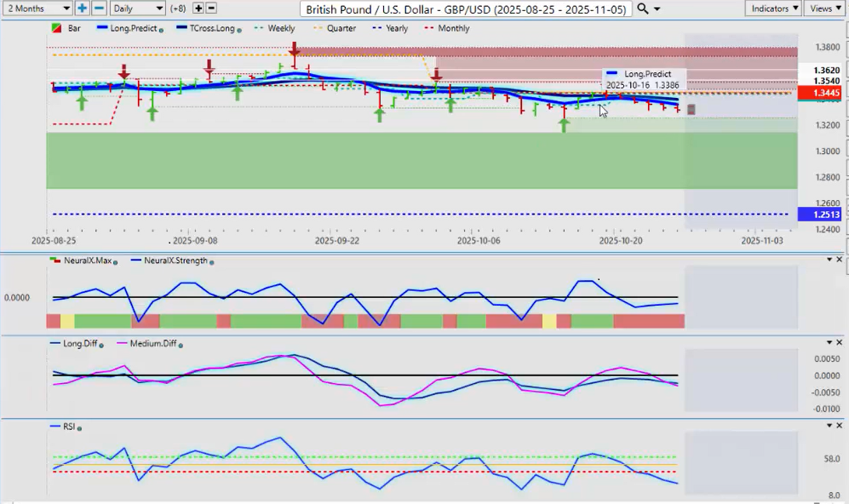The image size is (849, 504).
Task: Click the blue plus zoom-in button
Action: point(82,8)
